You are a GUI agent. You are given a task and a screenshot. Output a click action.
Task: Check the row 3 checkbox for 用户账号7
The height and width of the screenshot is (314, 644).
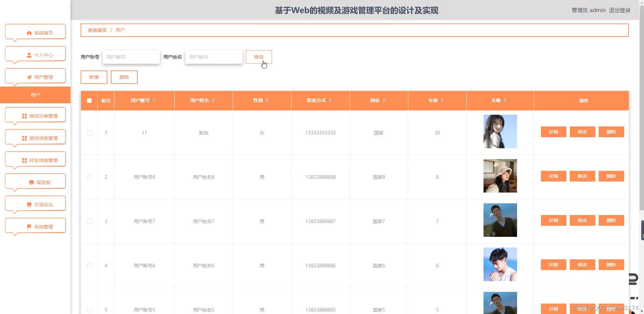[x=89, y=221]
